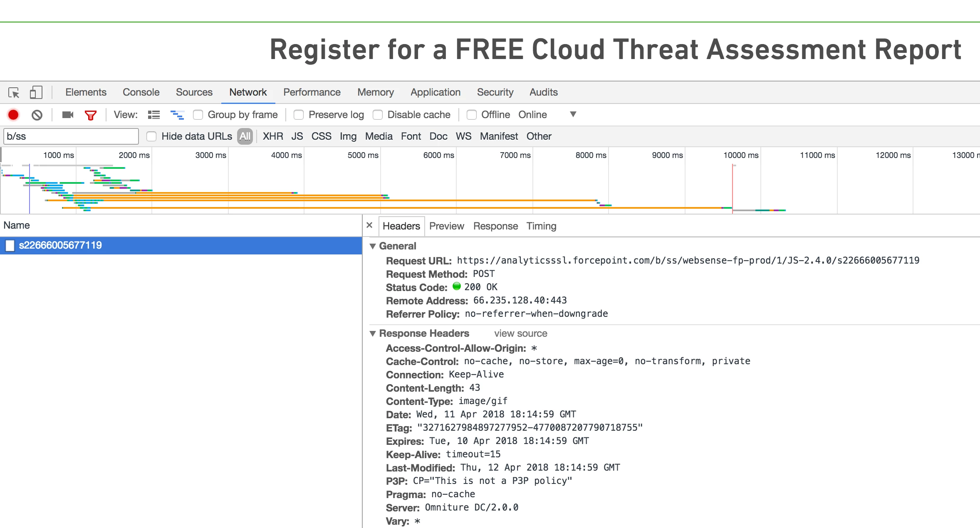Tick the Hide data URLs checkbox
The image size is (980, 528).
(151, 136)
